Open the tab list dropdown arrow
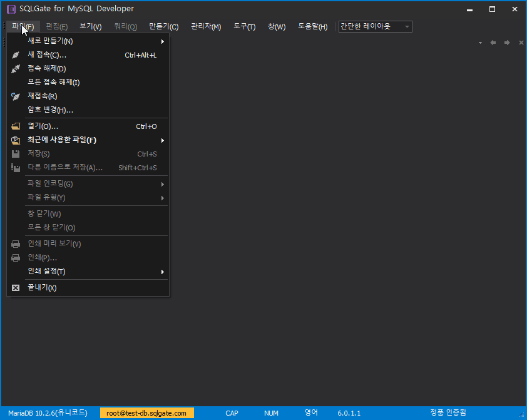527x420 pixels. (x=480, y=43)
